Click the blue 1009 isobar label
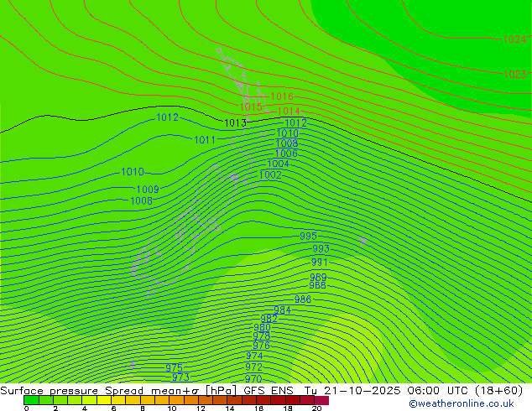Image resolution: width=532 pixels, height=411 pixels. point(148,189)
